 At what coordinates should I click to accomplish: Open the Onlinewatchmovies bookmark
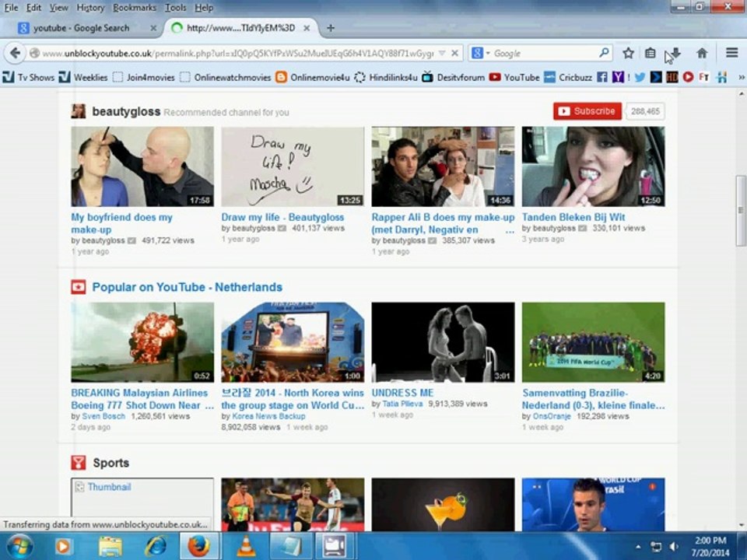(226, 77)
